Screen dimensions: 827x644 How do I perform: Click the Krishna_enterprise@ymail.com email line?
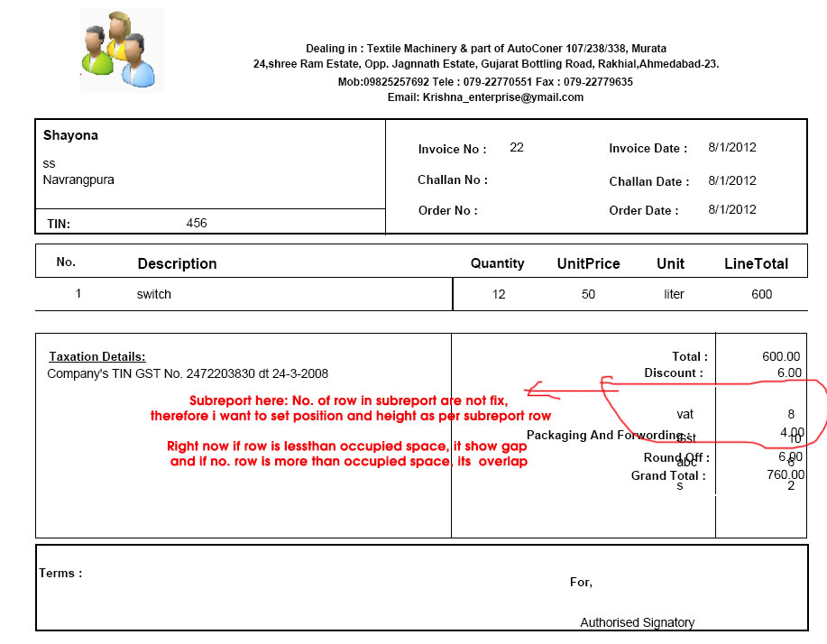(485, 97)
